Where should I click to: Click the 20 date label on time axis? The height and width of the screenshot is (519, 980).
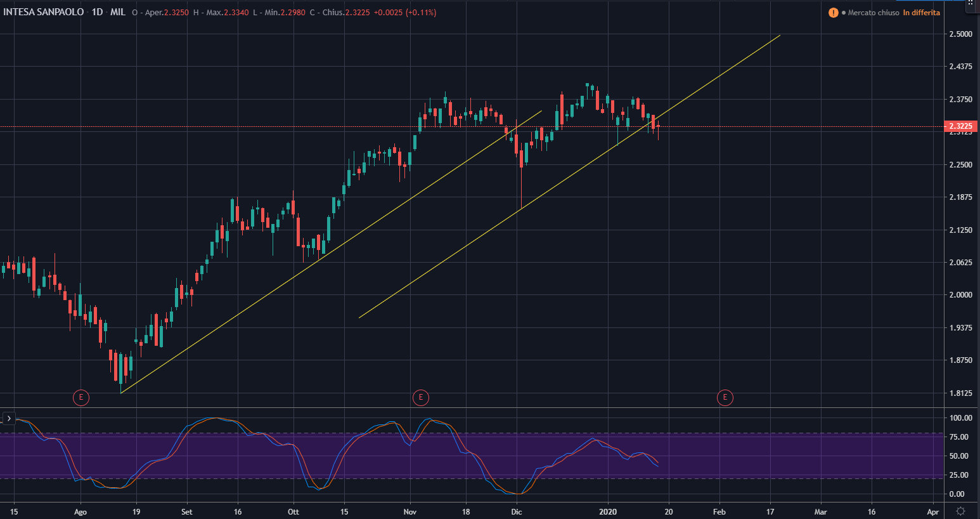tap(669, 511)
